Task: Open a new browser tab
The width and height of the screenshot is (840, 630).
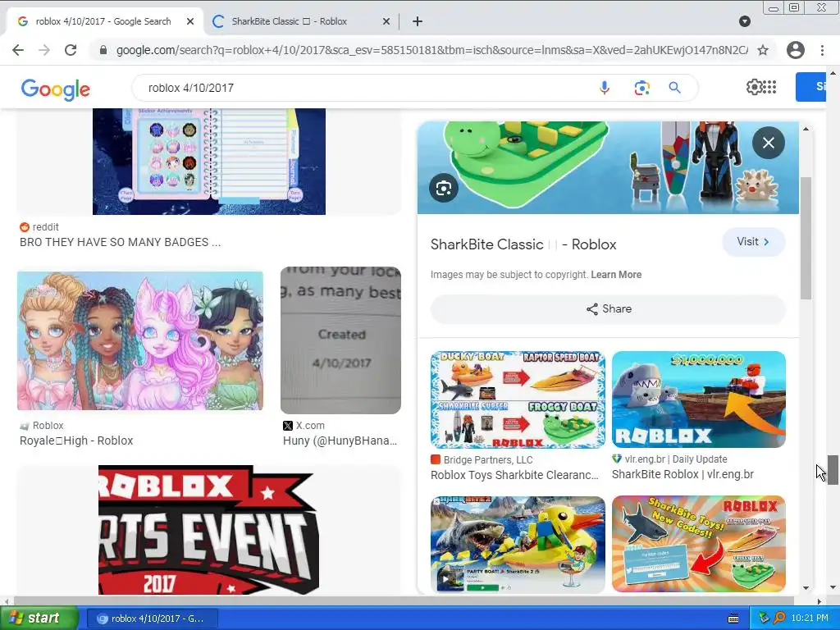Action: (x=418, y=21)
